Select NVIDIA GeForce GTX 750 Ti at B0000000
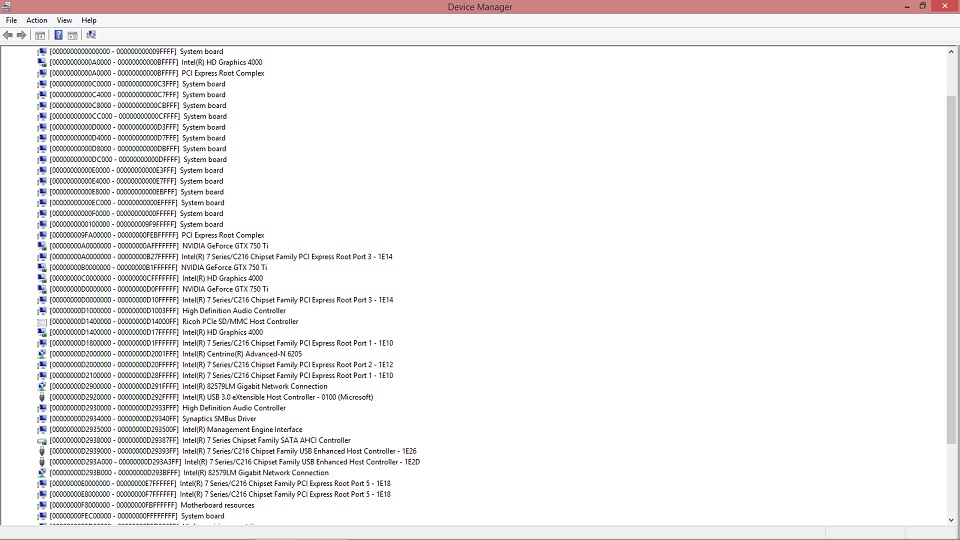The height and width of the screenshot is (540, 960). click(158, 268)
